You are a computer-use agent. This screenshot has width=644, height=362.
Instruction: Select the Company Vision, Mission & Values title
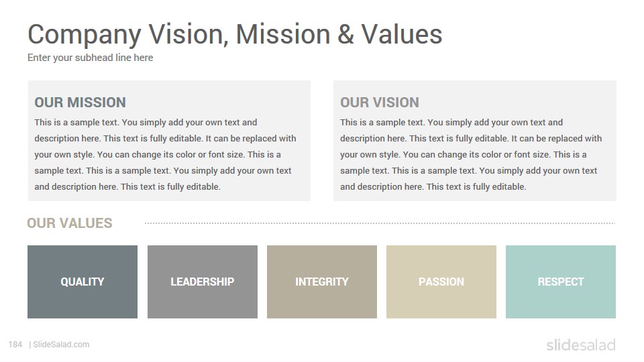pos(235,35)
